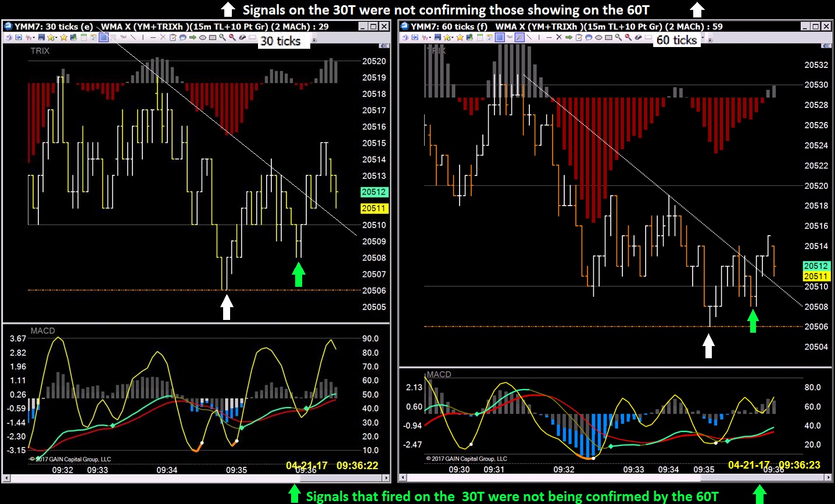
Task: Select the trendline drawing tool on the 30T toolbar
Action: tap(133, 37)
